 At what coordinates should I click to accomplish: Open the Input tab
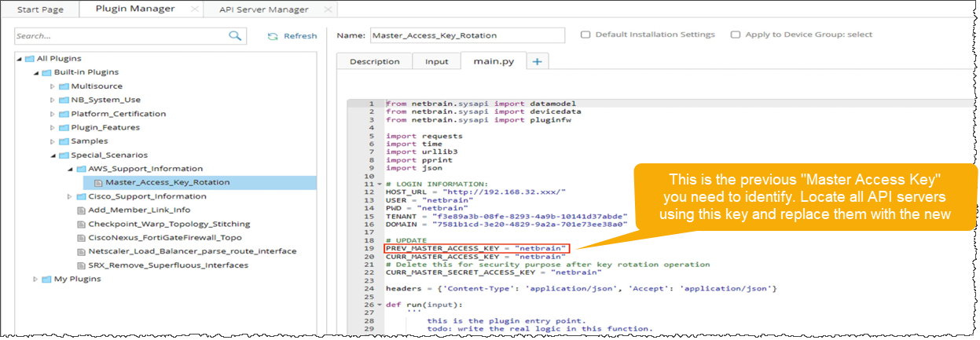(437, 61)
